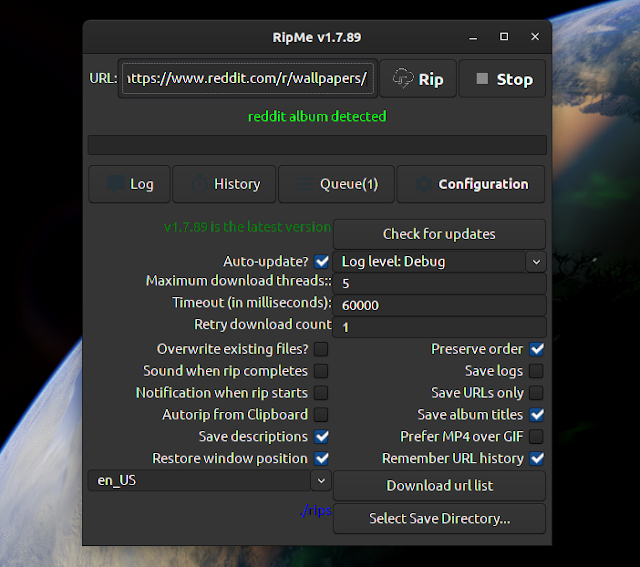Screen dimensions: 640x567
Task: Click the rip progress bar
Action: click(317, 145)
